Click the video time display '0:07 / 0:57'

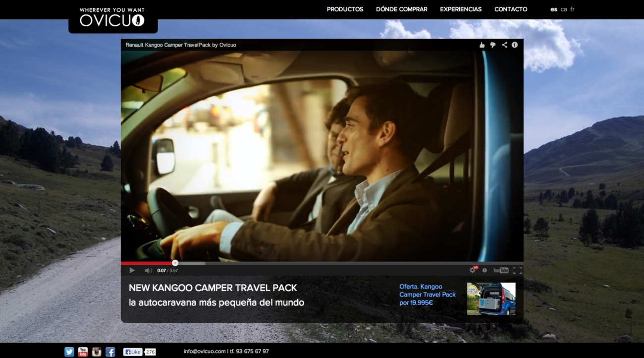(167, 271)
